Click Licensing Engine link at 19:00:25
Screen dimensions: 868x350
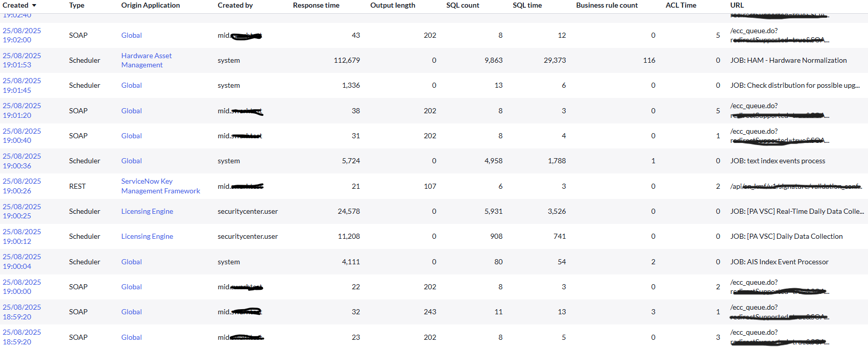(x=147, y=211)
